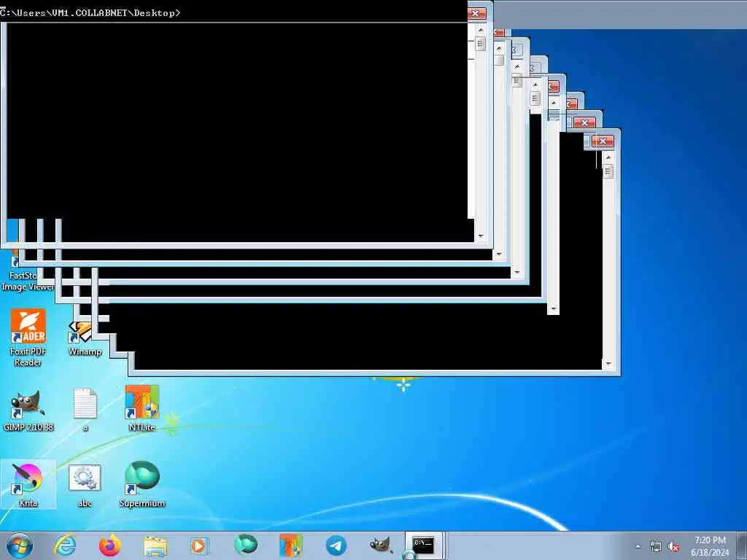Image resolution: width=747 pixels, height=560 pixels.
Task: Close the front-most Command Prompt window
Action: tap(475, 13)
